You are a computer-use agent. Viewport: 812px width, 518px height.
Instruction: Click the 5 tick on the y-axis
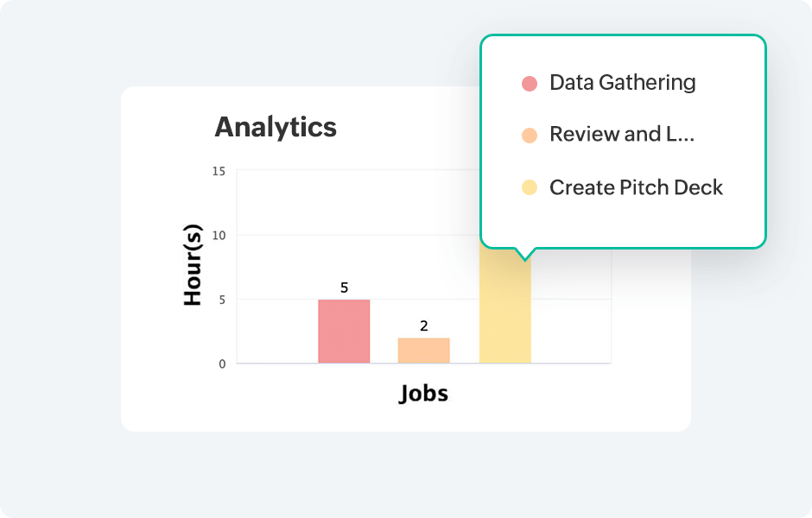221,300
